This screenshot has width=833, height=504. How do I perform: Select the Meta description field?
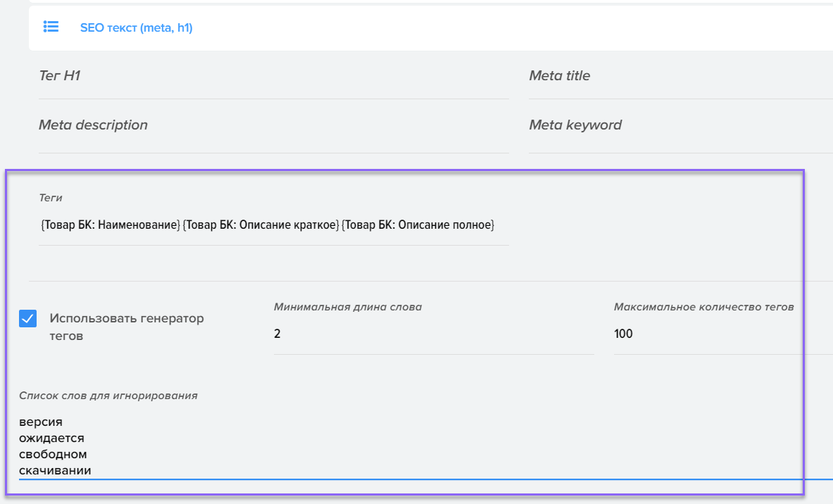pos(273,125)
